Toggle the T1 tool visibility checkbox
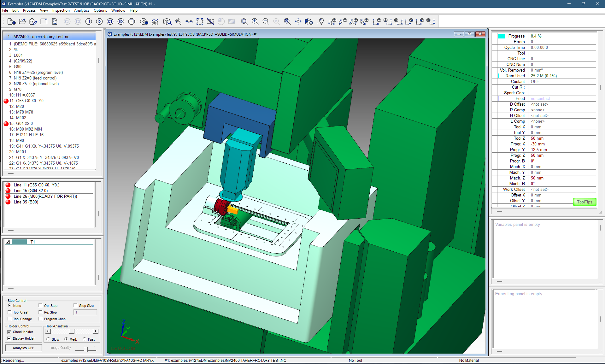Image resolution: width=605 pixels, height=364 pixels. (8, 242)
